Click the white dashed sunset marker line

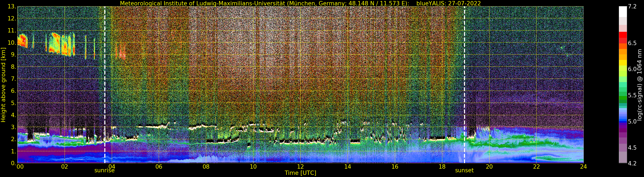(x=465, y=85)
